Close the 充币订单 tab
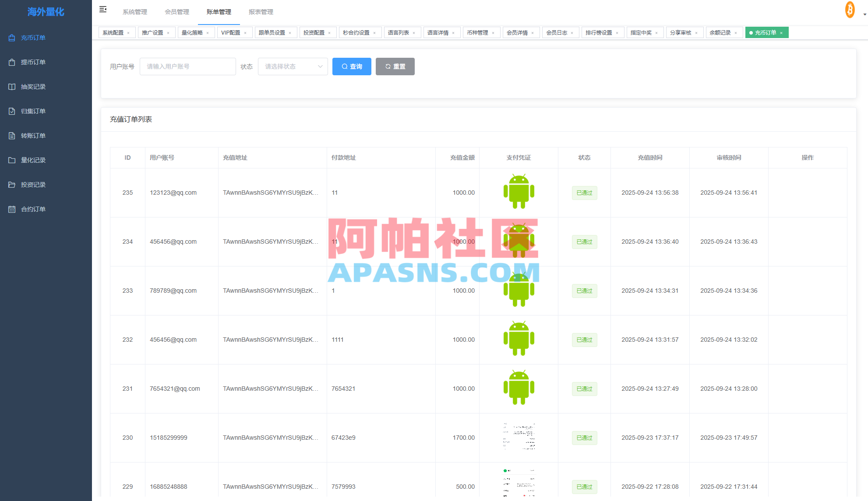This screenshot has height=501, width=868. (x=781, y=32)
